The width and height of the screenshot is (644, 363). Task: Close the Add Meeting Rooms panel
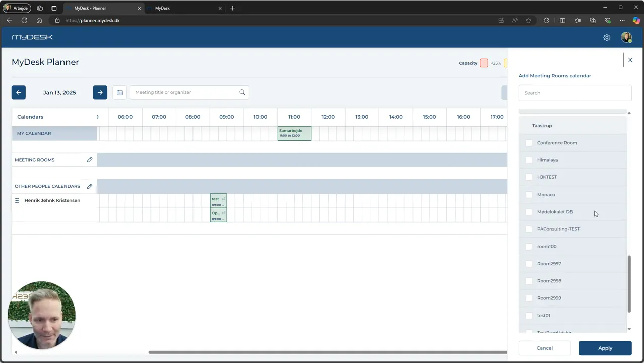(x=630, y=60)
